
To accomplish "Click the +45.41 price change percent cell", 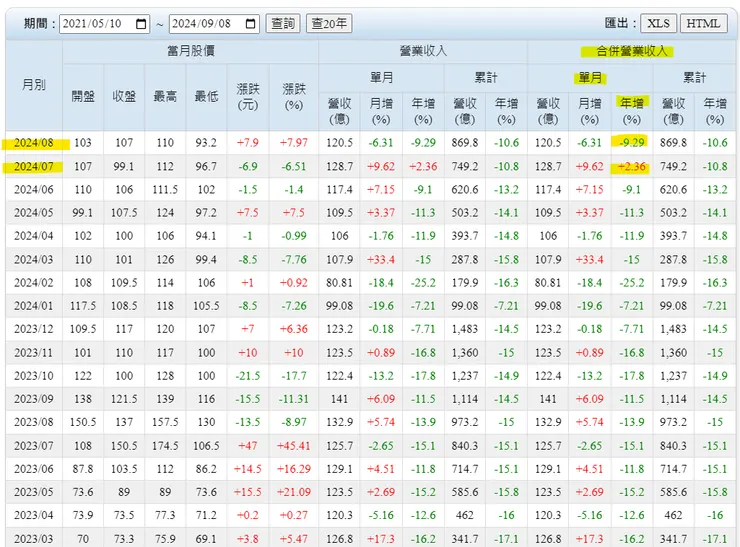I will coord(294,446).
